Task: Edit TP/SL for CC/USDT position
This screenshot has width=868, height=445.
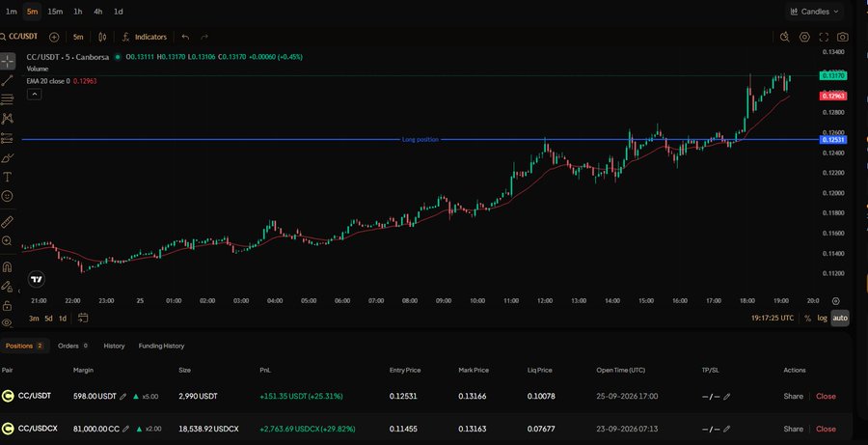Action: tap(727, 396)
